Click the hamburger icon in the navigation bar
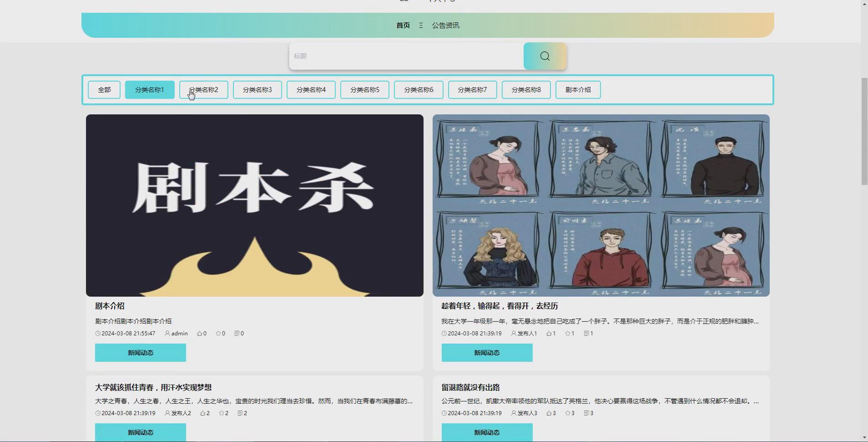868x442 pixels. pyautogui.click(x=421, y=25)
